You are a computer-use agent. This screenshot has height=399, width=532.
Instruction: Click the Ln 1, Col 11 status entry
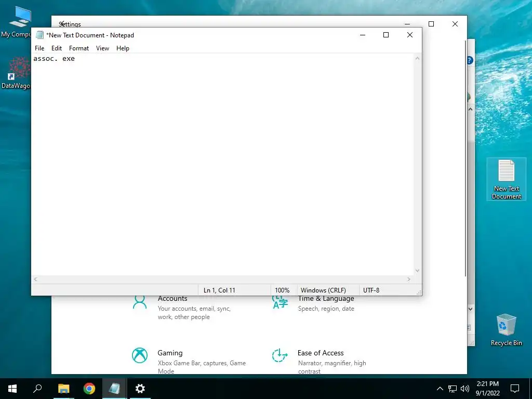point(219,290)
